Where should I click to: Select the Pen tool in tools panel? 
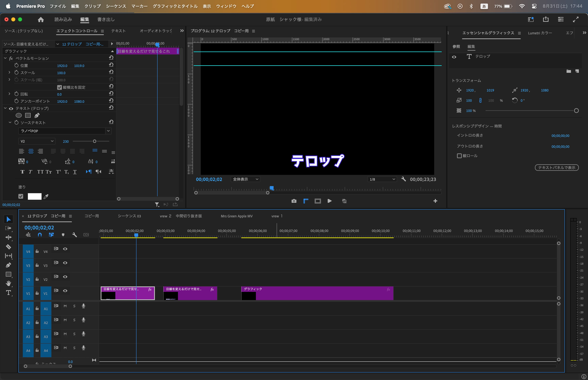pos(8,265)
